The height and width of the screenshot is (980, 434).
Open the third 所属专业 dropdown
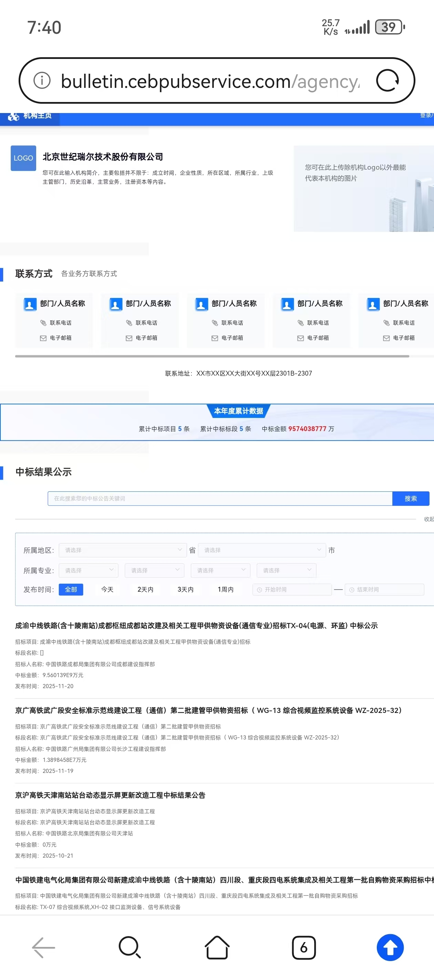[220, 570]
